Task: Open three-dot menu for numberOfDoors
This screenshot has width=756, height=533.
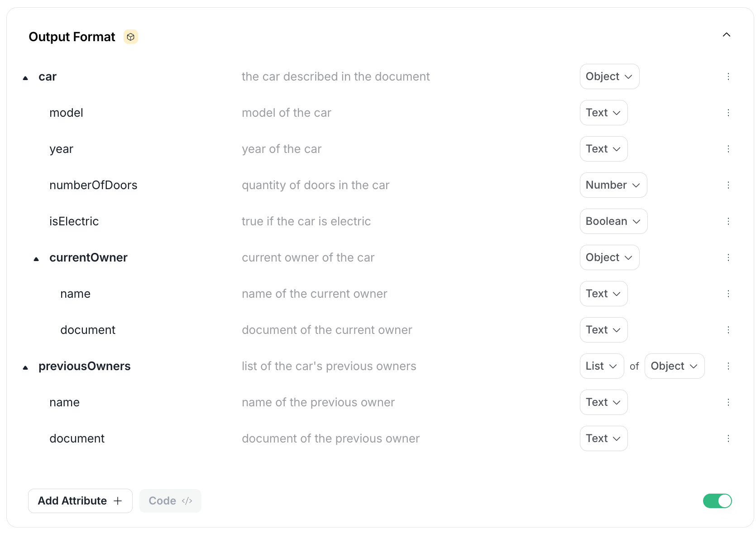Action: 728,185
